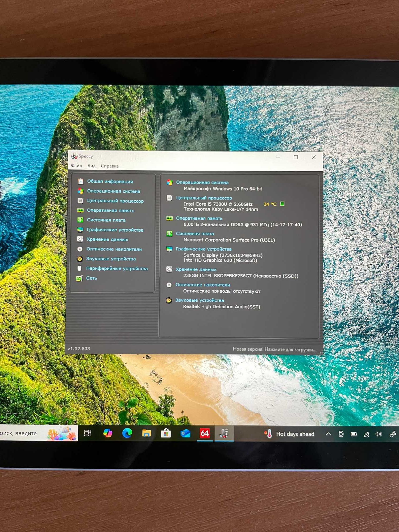Click the Windows search box on taskbar

pos(39,433)
